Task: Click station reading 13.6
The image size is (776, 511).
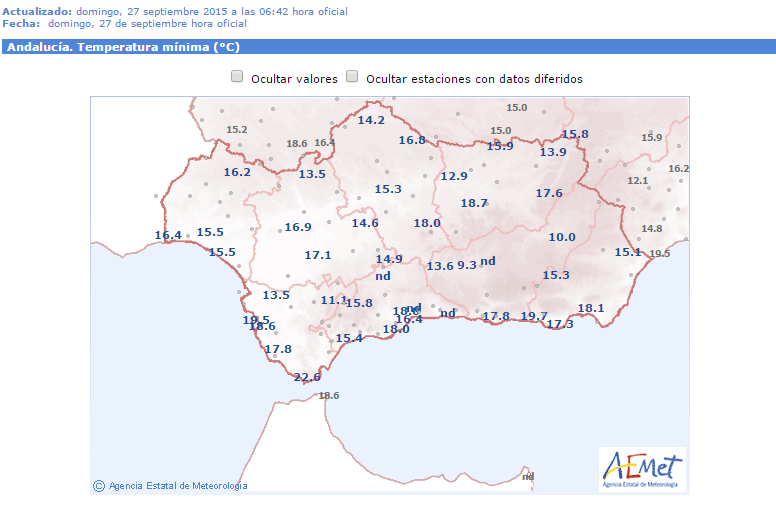Action: tap(440, 267)
